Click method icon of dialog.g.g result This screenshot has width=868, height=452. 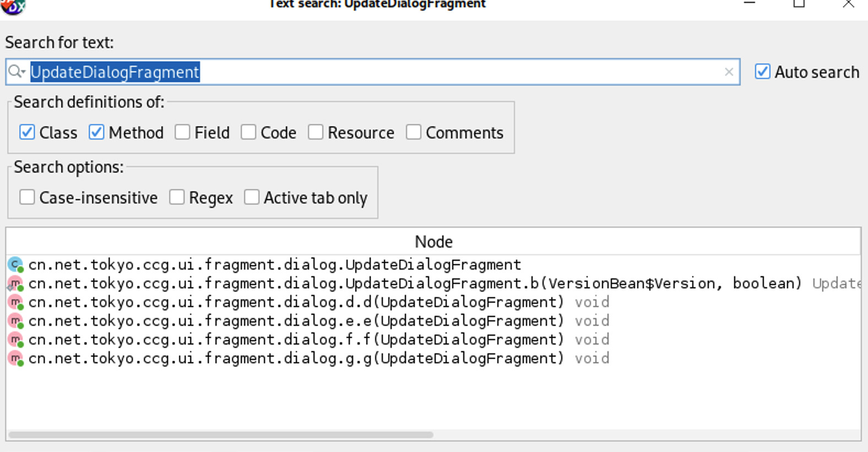pos(15,359)
